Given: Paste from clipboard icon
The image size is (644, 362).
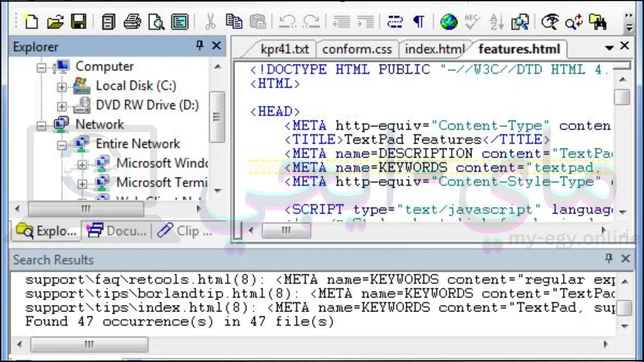Looking at the screenshot, I should (258, 22).
